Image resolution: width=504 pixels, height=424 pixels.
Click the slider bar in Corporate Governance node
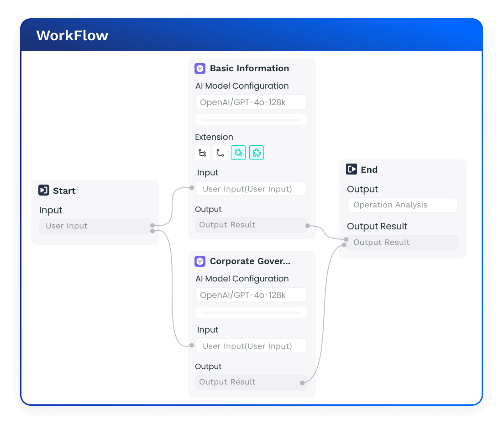pos(251,313)
